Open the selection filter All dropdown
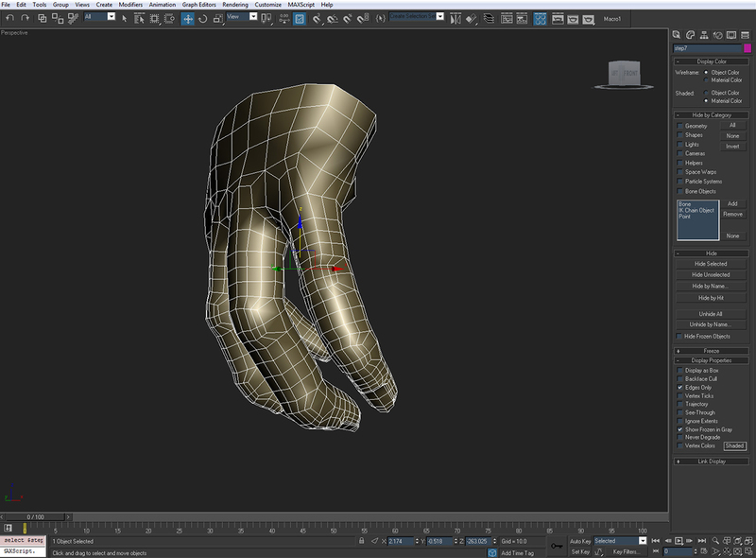The image size is (756, 558). pyautogui.click(x=111, y=16)
